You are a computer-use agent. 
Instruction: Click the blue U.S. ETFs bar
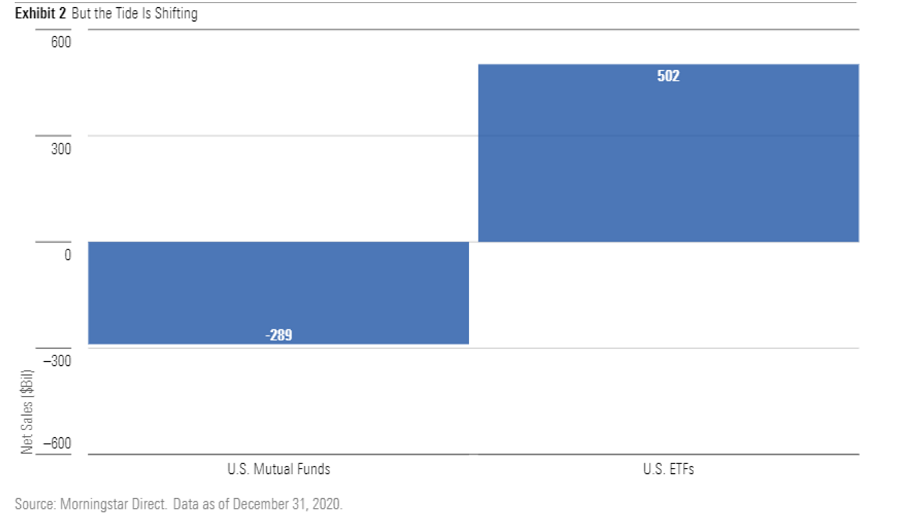tap(668, 160)
